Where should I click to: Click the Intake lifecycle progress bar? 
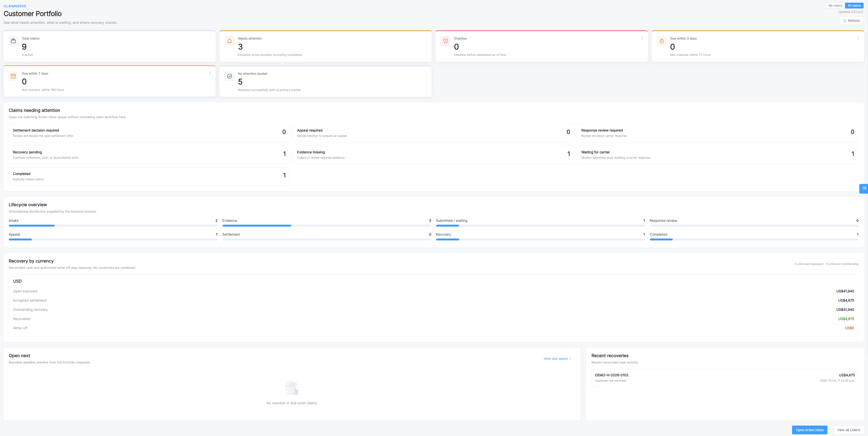[113, 226]
